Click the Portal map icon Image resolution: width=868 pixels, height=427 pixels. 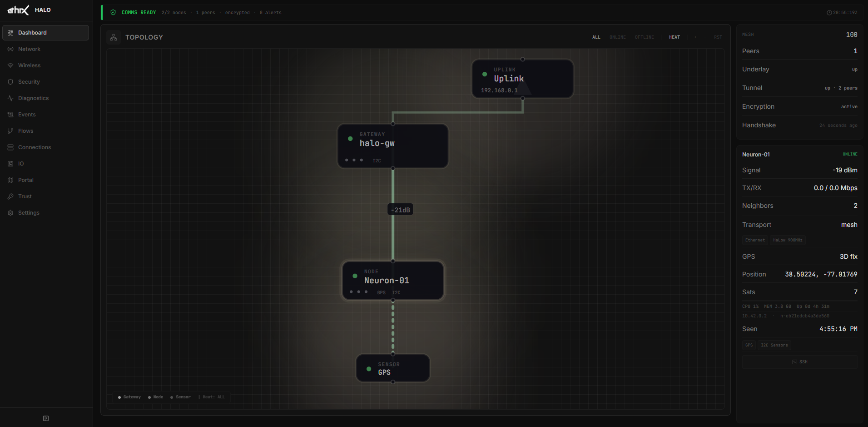pyautogui.click(x=10, y=180)
